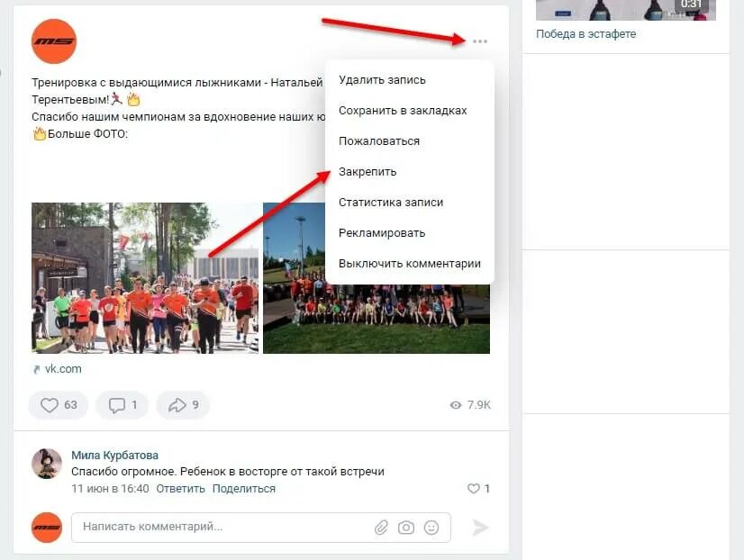This screenshot has height=560, width=744.
Task: Toggle "Выключить комментарии" option
Action: click(410, 264)
